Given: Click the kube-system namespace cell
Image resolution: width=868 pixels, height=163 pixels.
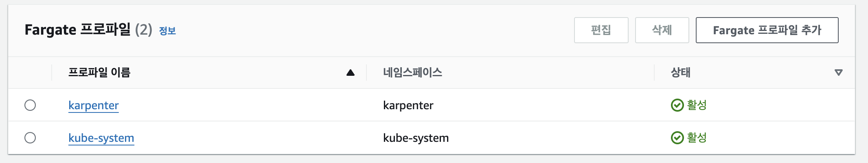Looking at the screenshot, I should point(416,138).
